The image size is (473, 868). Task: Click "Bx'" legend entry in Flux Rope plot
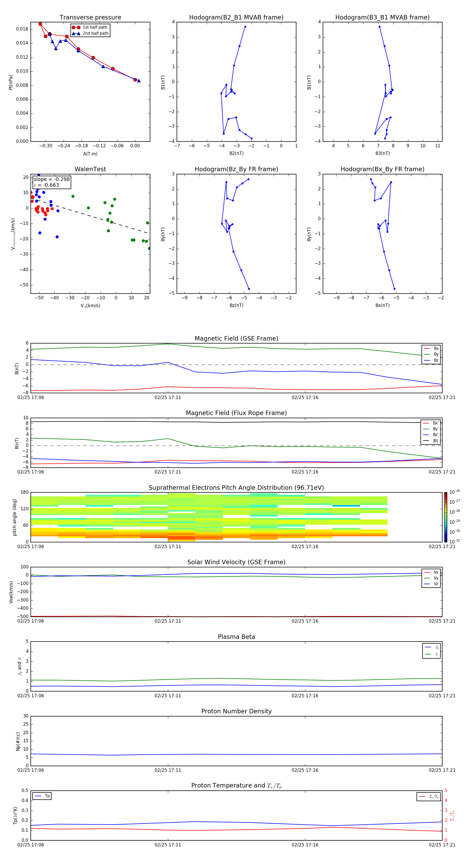click(431, 423)
